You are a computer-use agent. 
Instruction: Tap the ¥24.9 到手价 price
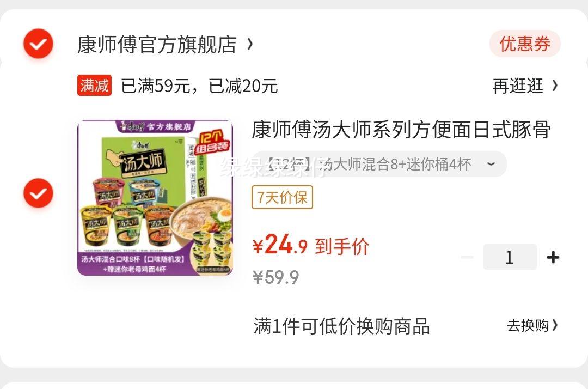pyautogui.click(x=311, y=245)
